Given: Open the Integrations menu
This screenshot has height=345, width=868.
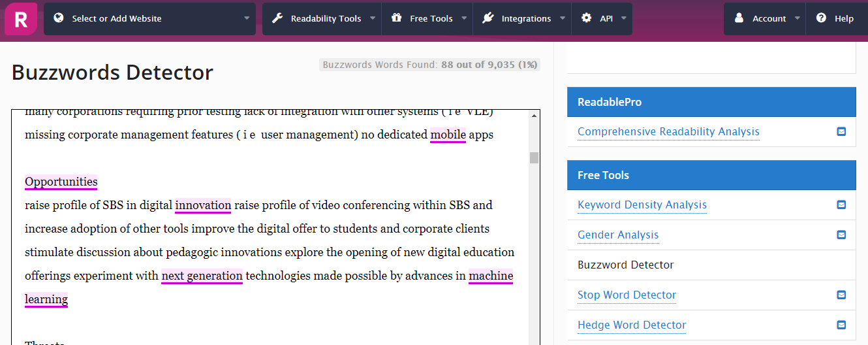Looking at the screenshot, I should pyautogui.click(x=522, y=19).
